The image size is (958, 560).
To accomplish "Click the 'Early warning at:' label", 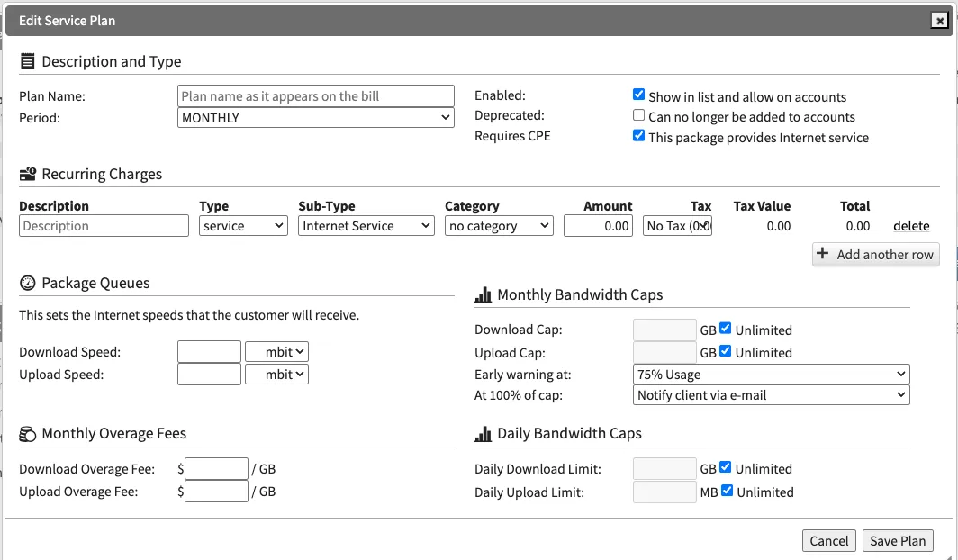I will (x=522, y=375).
